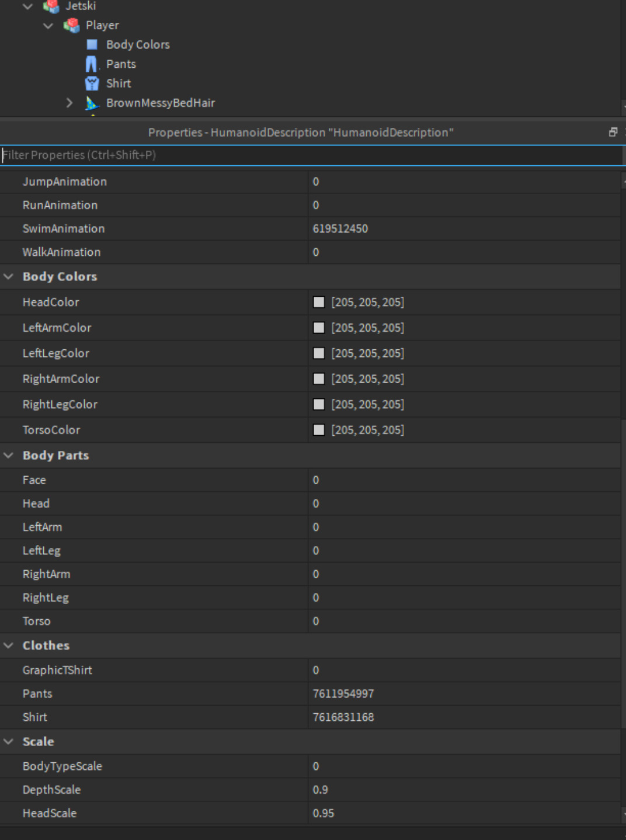Select the Shirt item in Explorer
The width and height of the screenshot is (626, 840).
click(x=118, y=83)
